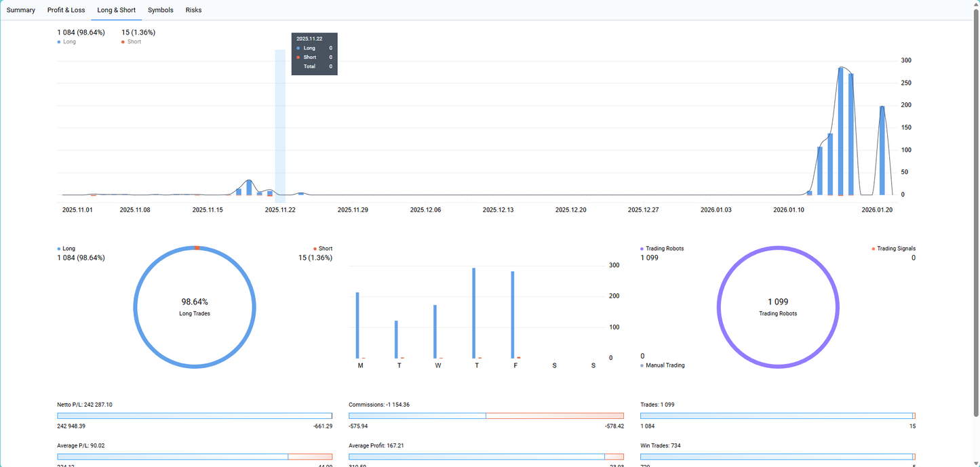Screen dimensions: 980x467
Task: Click the orange Short marker in the middle legend
Action: click(x=314, y=248)
